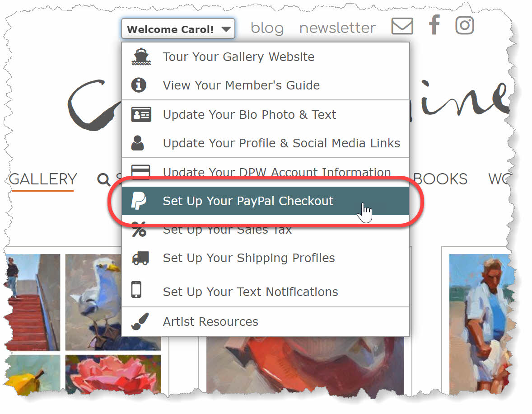Image resolution: width=532 pixels, height=414 pixels.
Task: Open the newsletter link
Action: (x=338, y=28)
